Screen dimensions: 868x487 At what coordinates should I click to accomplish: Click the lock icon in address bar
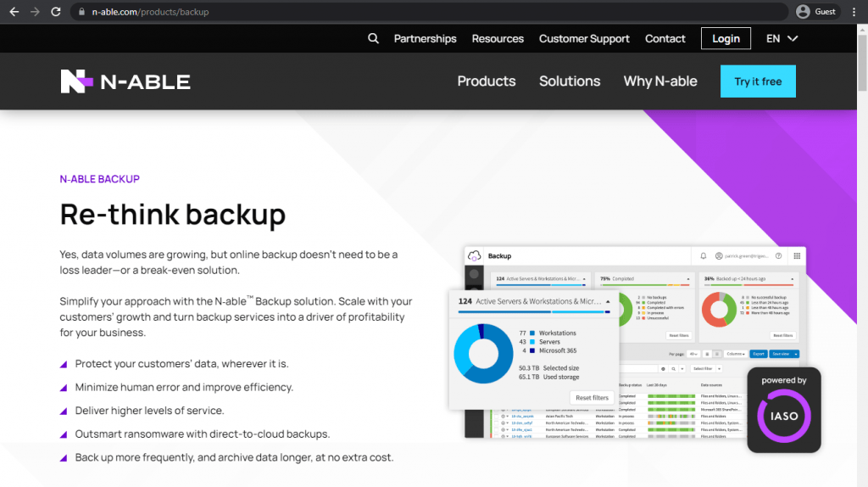(x=81, y=12)
